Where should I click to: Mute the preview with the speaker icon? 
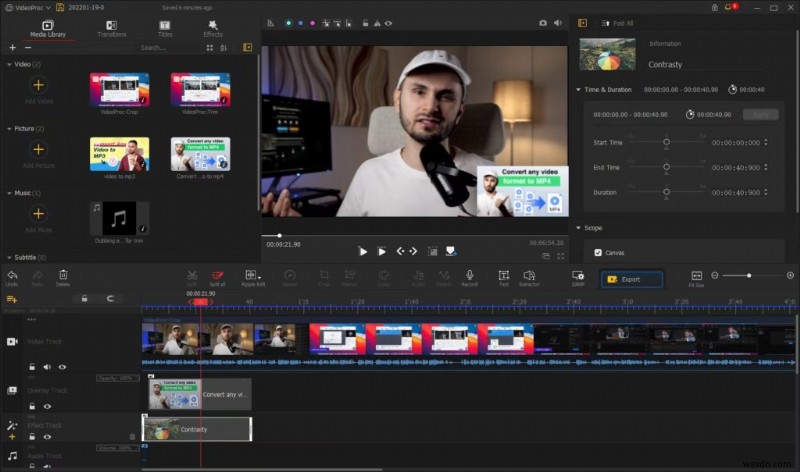(x=559, y=22)
